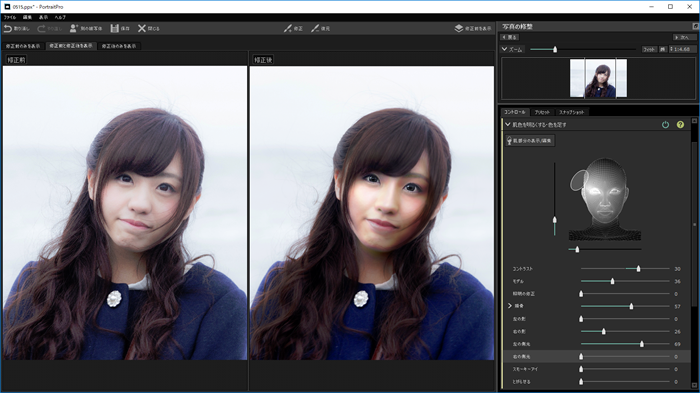700x393 pixels.
Task: Click the vertical lighting slider beside head model
Action: 554,199
